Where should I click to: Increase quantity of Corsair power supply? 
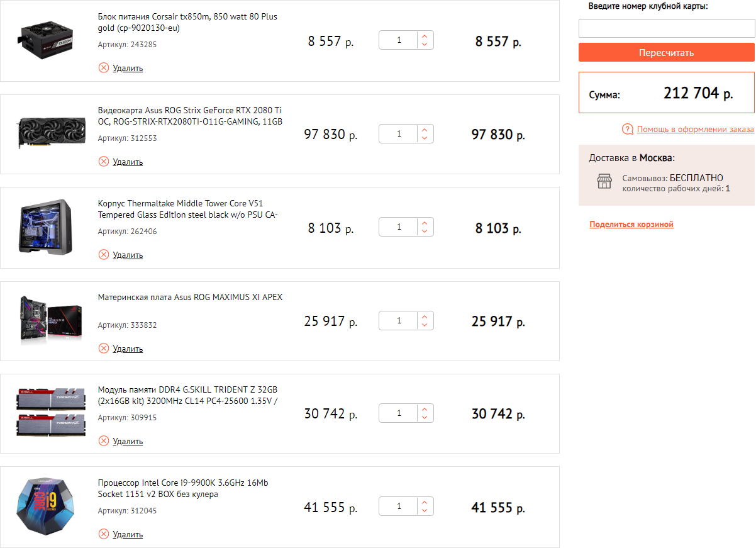point(425,36)
